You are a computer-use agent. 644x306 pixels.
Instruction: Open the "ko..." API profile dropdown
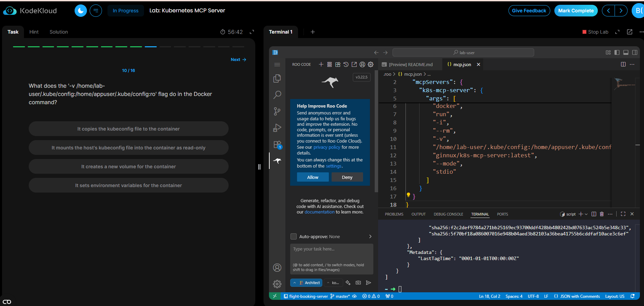(x=333, y=283)
